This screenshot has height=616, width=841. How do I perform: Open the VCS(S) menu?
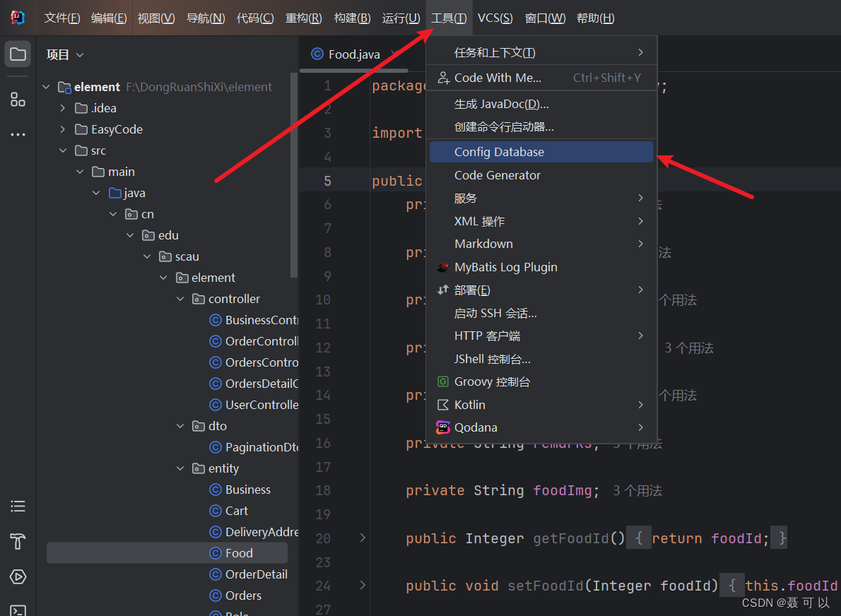(x=495, y=18)
